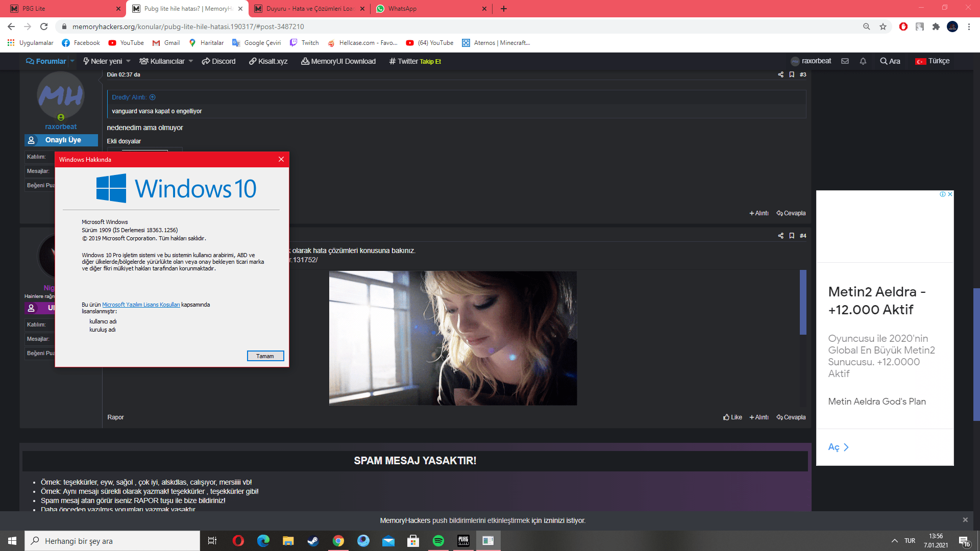
Task: Click Twitter Takip Et link
Action: point(415,61)
